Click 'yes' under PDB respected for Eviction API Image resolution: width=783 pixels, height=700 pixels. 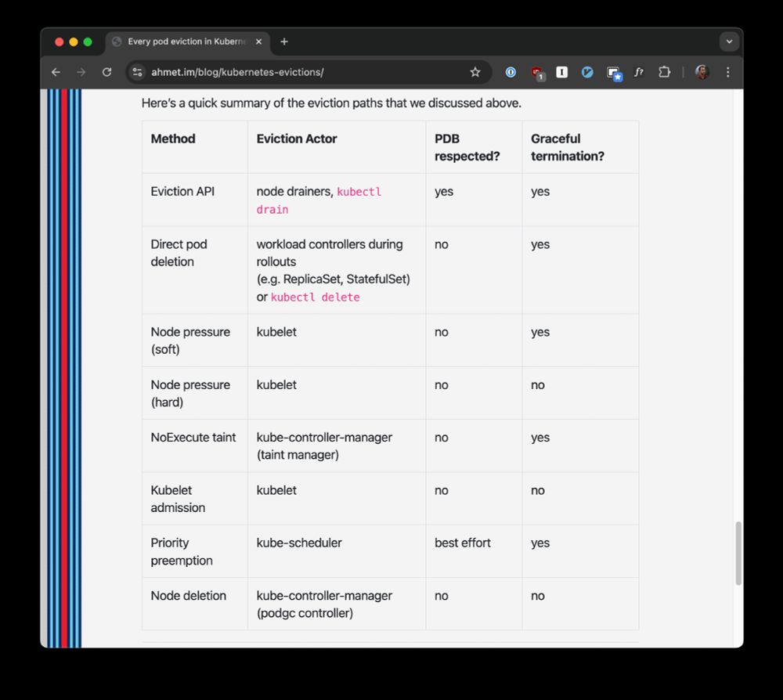click(x=444, y=192)
